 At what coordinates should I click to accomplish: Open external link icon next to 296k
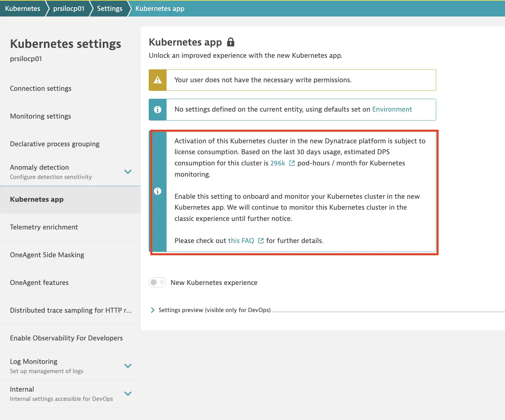(x=292, y=163)
